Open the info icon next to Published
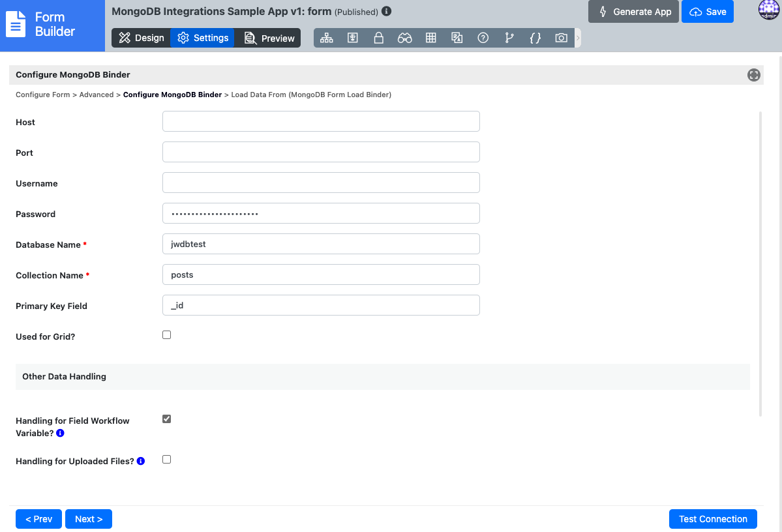Image resolution: width=782 pixels, height=532 pixels. (x=387, y=11)
